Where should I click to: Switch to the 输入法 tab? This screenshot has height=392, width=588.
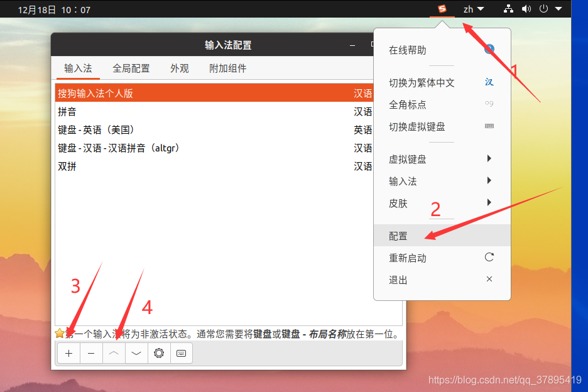tap(78, 68)
